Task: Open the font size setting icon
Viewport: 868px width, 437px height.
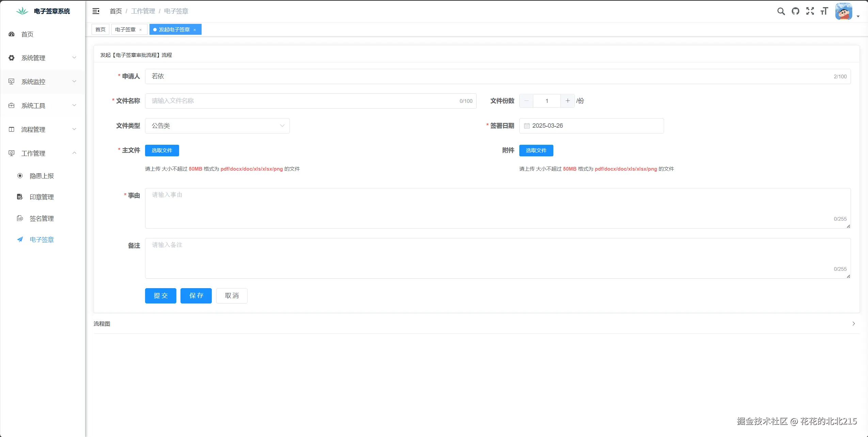Action: pyautogui.click(x=824, y=11)
